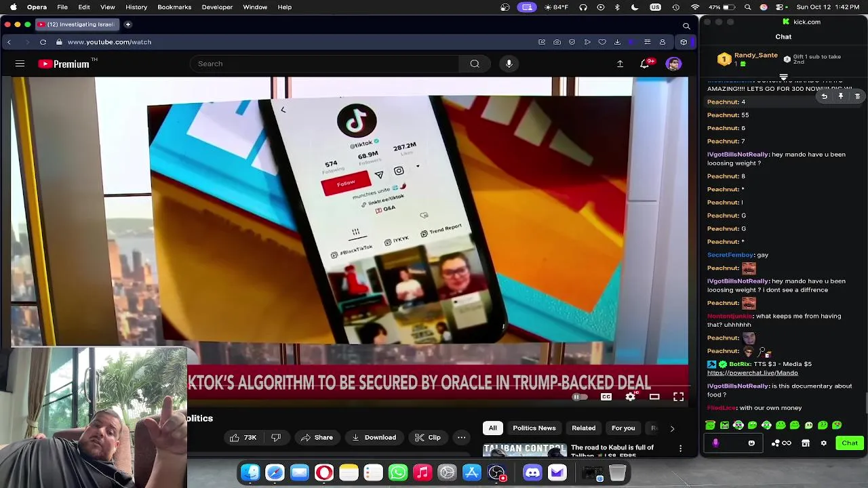This screenshot has width=868, height=488.
Task: Switch video to theater mode
Action: click(654, 397)
